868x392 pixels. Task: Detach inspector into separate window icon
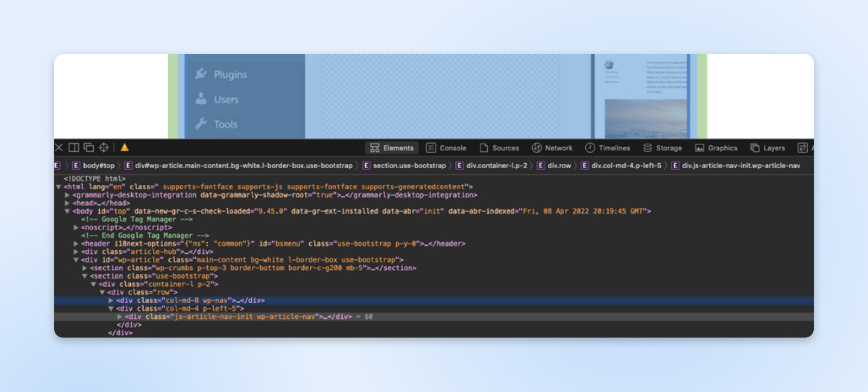pos(89,147)
